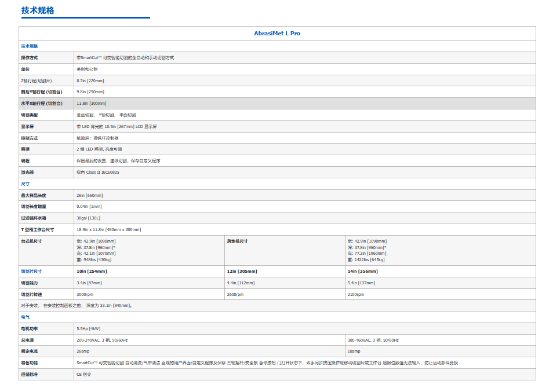This screenshot has height=392, width=542.
Task: Click the 特色功能 row label
Action: [x=30, y=363]
